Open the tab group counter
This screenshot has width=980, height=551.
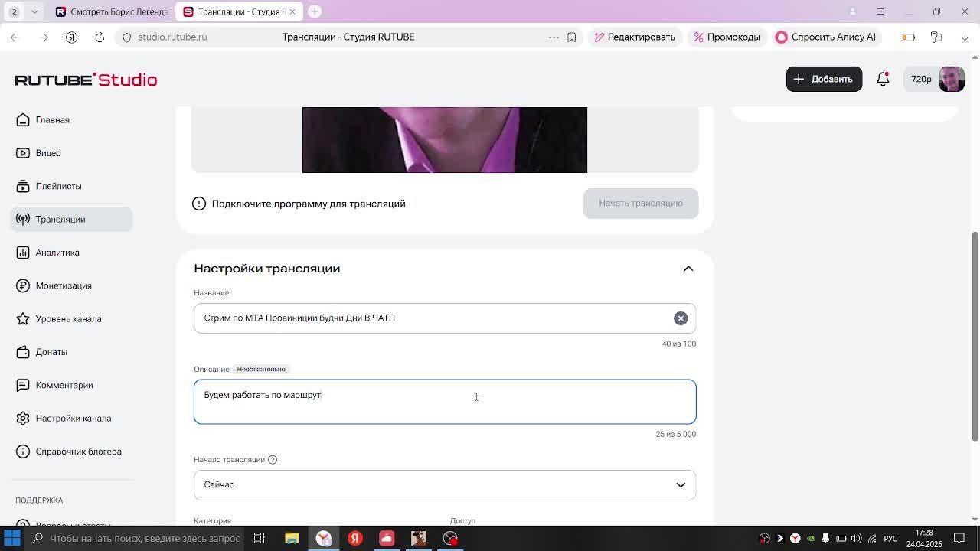click(x=15, y=11)
